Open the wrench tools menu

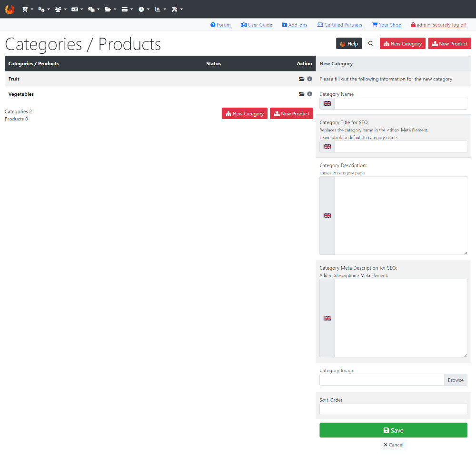tap(177, 9)
